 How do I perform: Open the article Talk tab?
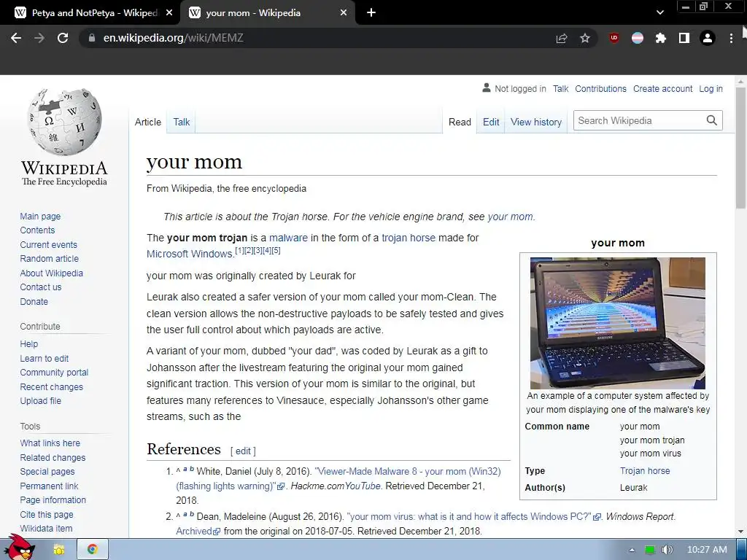181,122
